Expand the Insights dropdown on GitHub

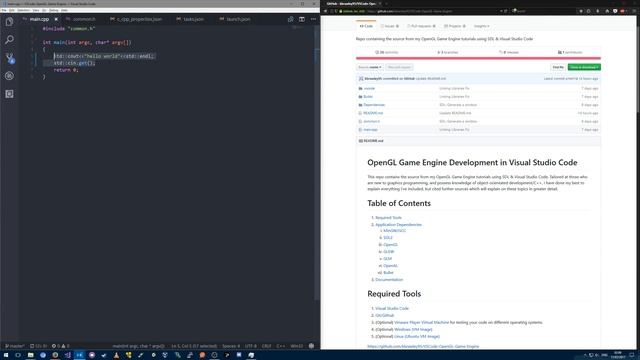(481, 26)
